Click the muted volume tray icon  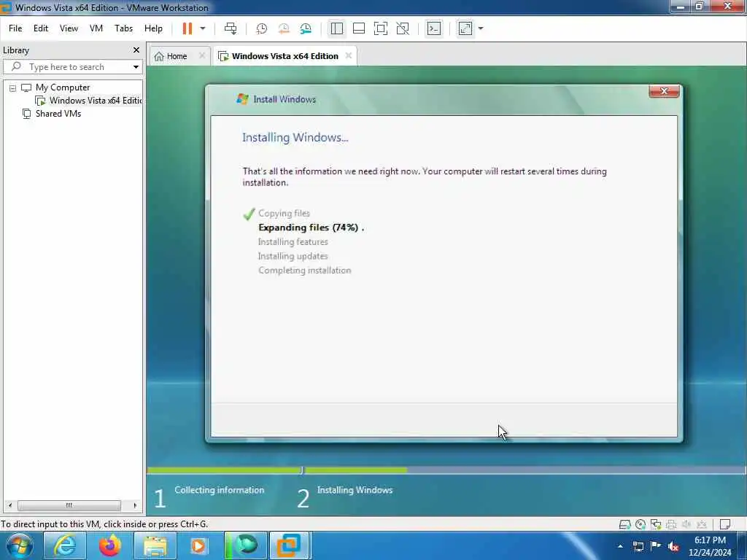pyautogui.click(x=673, y=547)
